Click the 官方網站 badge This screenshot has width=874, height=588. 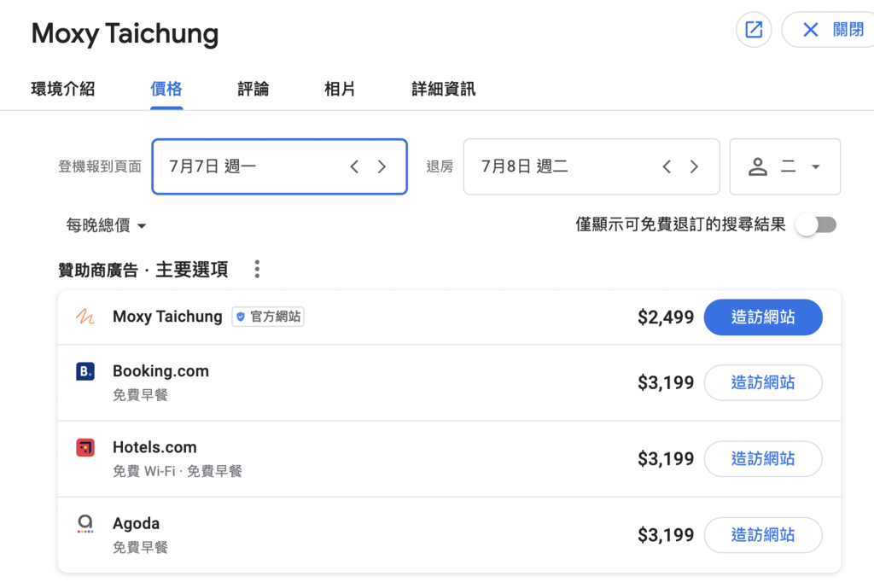click(268, 317)
